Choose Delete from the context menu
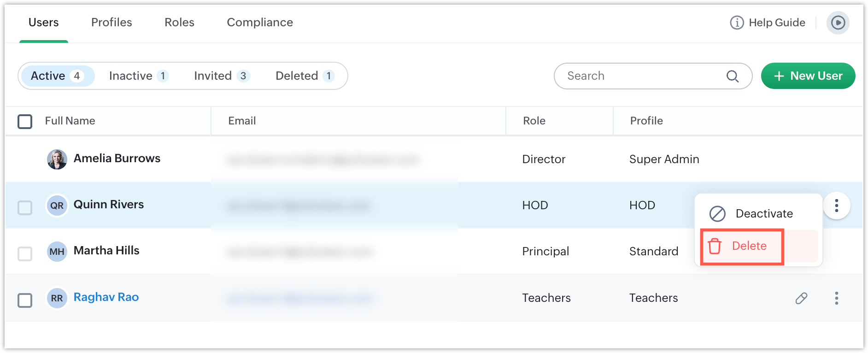Viewport: 868px width, 353px height. pos(749,246)
